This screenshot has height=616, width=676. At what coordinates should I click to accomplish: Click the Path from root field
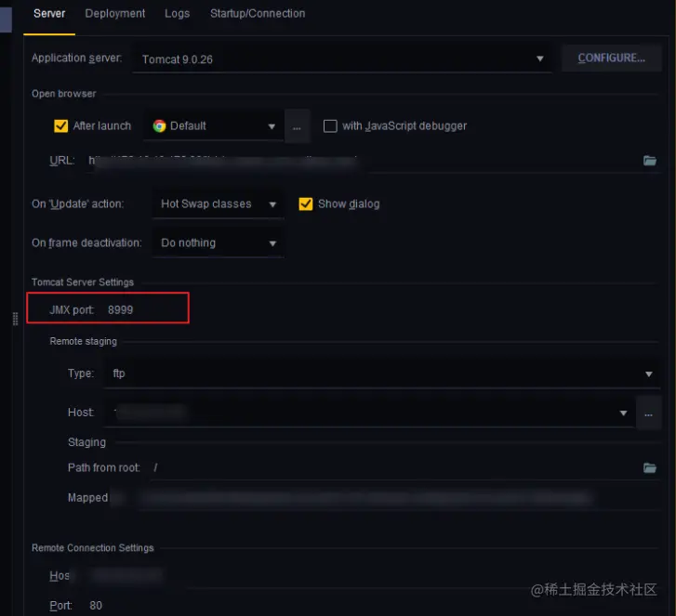pos(394,468)
